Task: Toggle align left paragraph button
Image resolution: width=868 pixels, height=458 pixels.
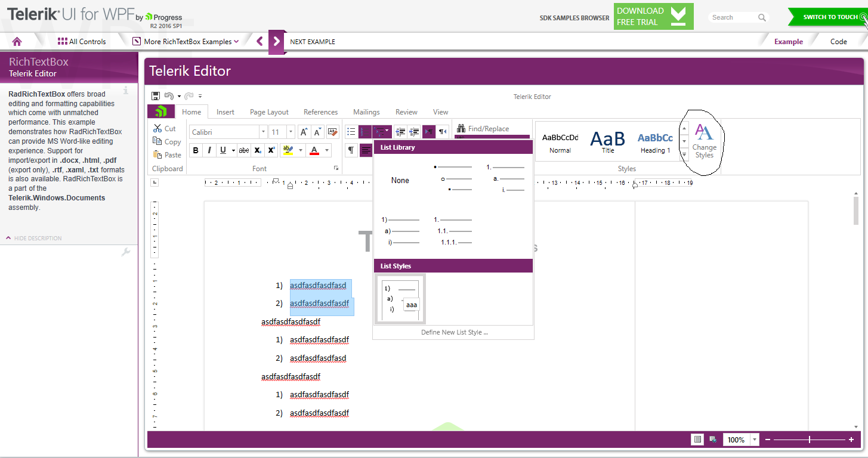Action: click(366, 150)
